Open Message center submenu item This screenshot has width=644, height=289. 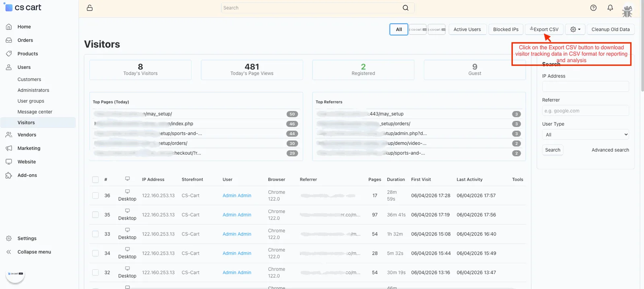click(x=35, y=112)
